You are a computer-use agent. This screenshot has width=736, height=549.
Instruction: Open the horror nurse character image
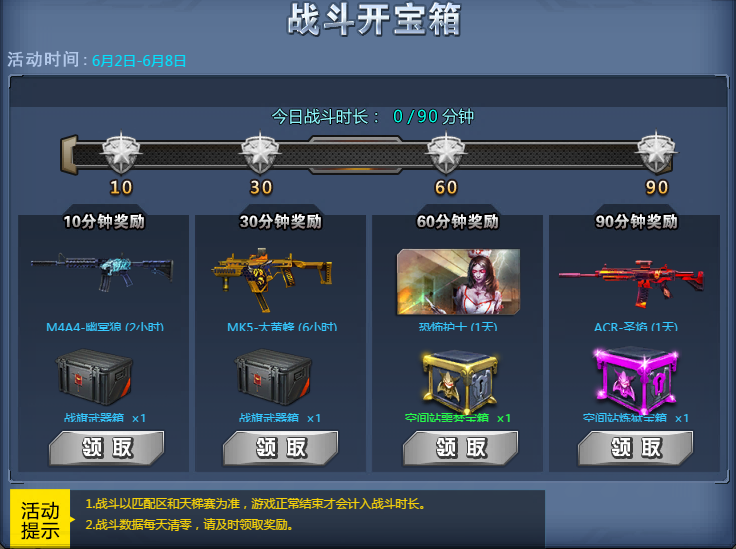(x=459, y=282)
